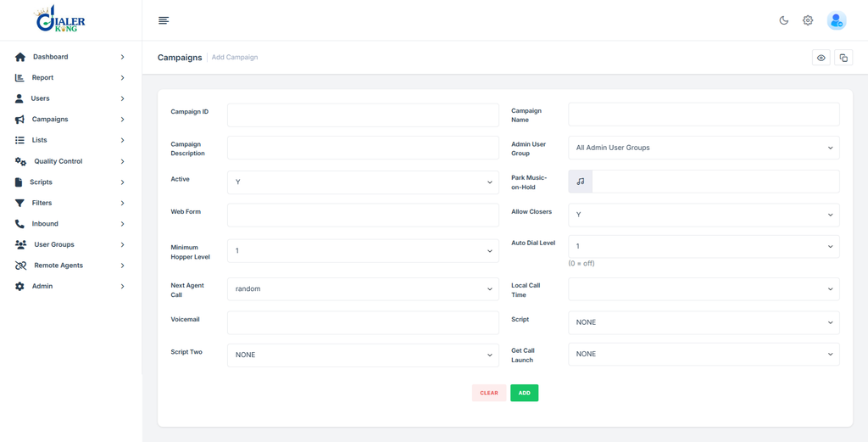Expand the Inbound menu chevron
This screenshot has height=442, width=868.
tap(122, 224)
